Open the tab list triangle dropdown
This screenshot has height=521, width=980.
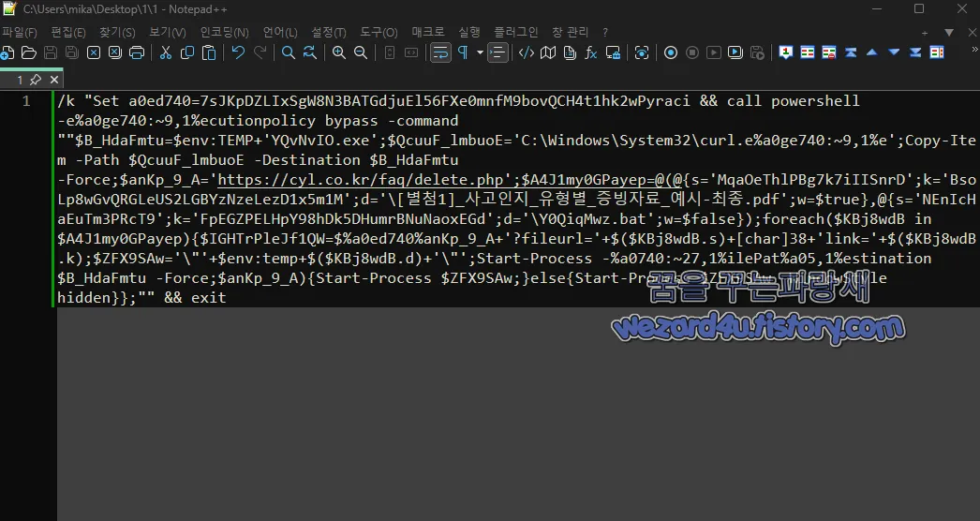pyautogui.click(x=949, y=33)
